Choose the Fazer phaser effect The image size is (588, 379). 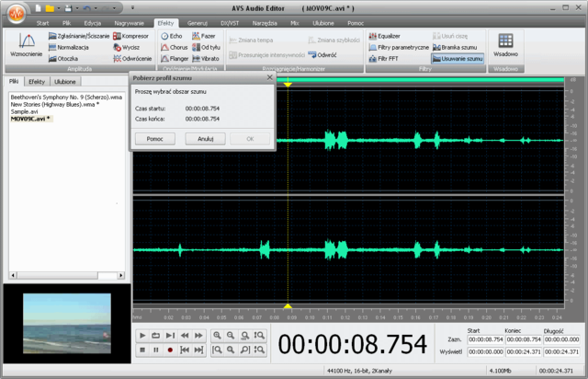pos(204,36)
